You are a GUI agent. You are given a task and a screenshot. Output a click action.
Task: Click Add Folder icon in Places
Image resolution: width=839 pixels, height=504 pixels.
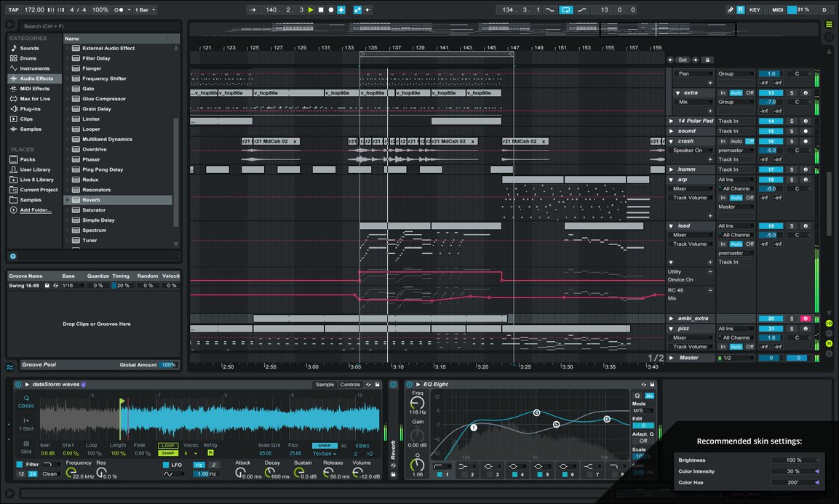coord(13,210)
